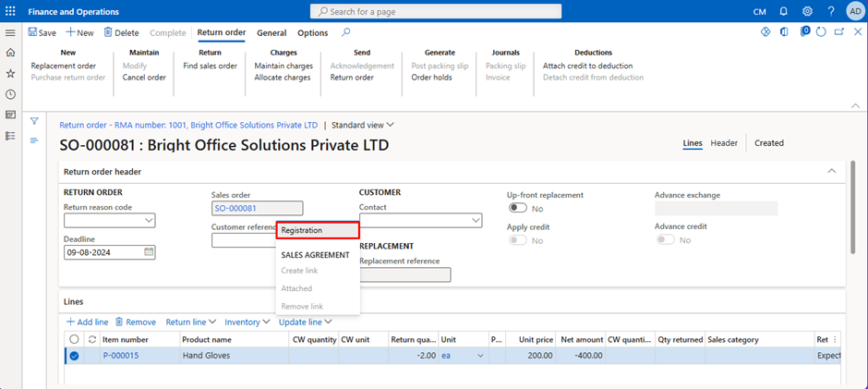Image resolution: width=868 pixels, height=389 pixels.
Task: Open the Contact dropdown
Action: (476, 220)
